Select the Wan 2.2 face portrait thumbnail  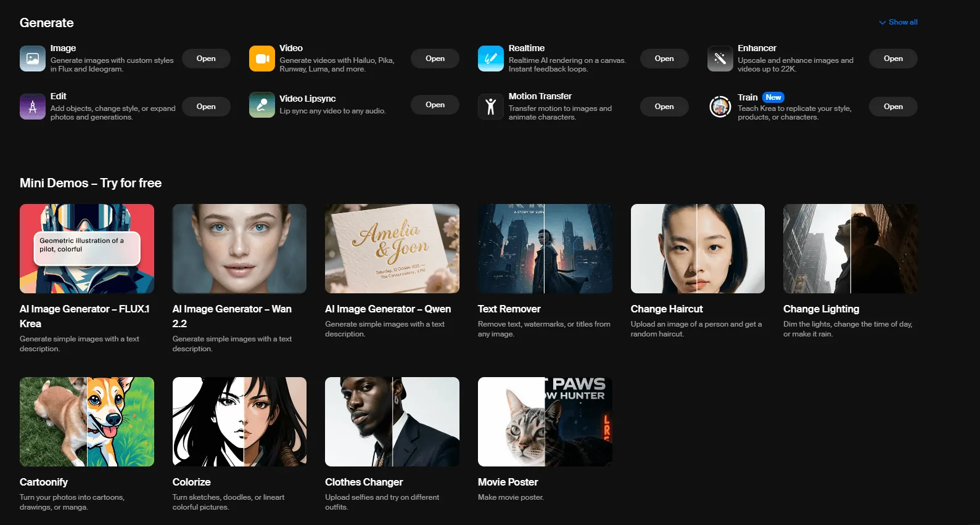pos(239,248)
